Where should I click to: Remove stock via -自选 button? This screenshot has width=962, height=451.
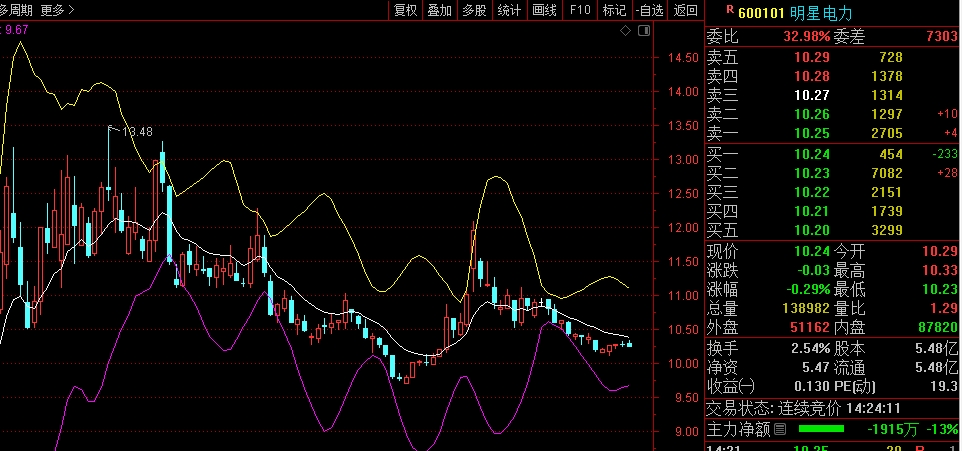[x=650, y=10]
